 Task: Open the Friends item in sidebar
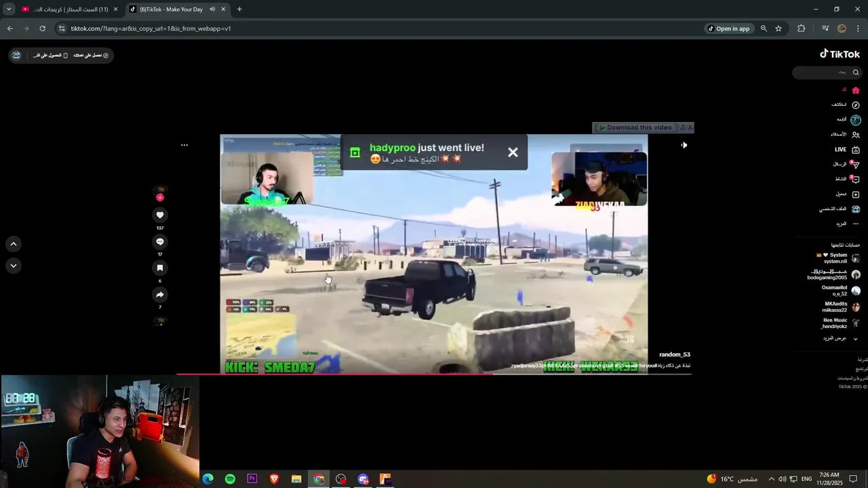tap(846, 135)
